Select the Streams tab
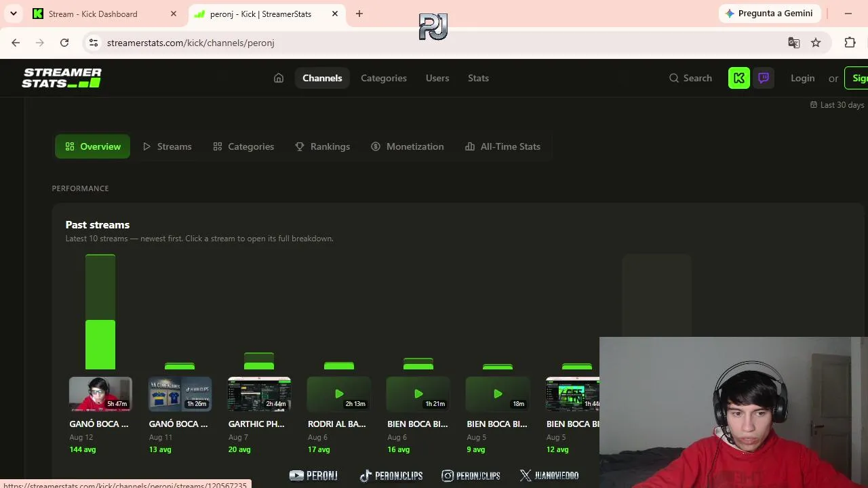The width and height of the screenshot is (868, 488). (x=167, y=146)
